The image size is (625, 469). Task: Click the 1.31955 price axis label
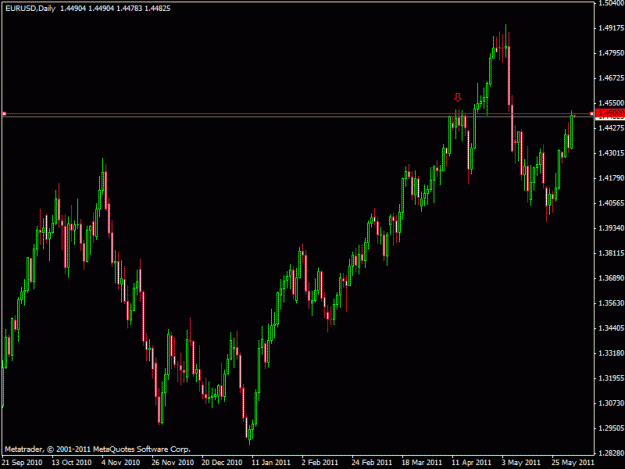coord(611,378)
